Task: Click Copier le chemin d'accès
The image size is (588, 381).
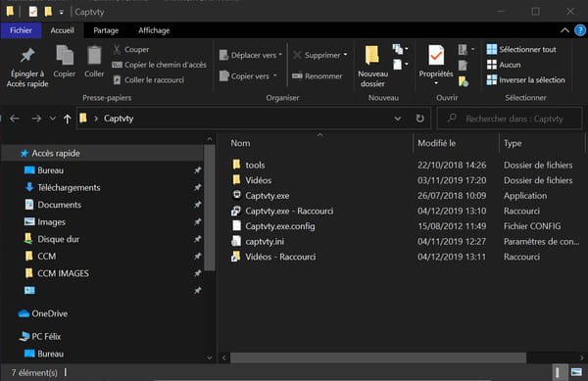Action: pyautogui.click(x=160, y=65)
